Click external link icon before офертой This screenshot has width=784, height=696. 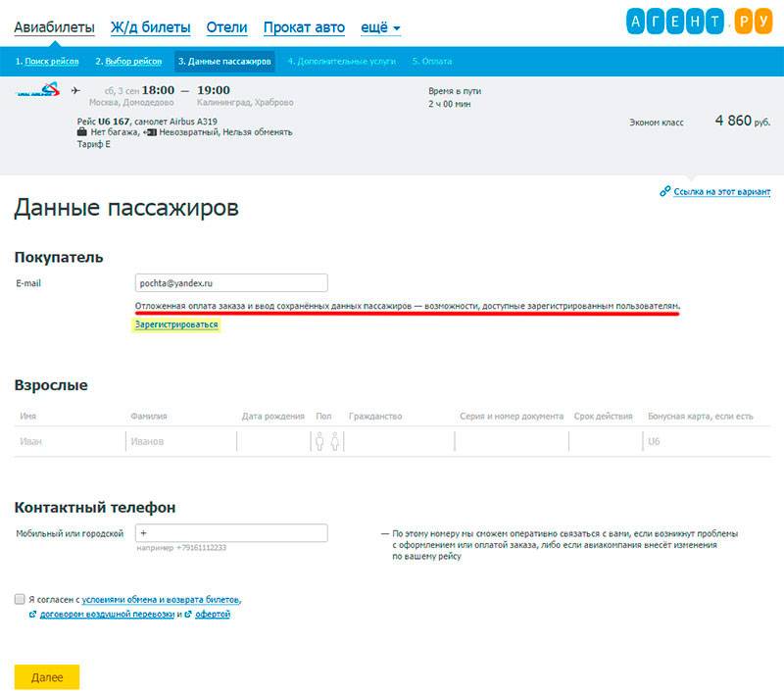coord(188,614)
